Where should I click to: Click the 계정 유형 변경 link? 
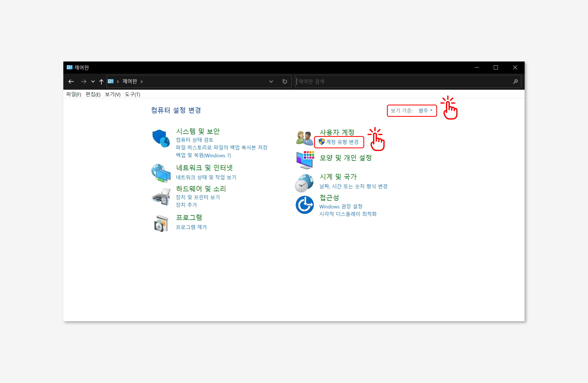tap(342, 142)
